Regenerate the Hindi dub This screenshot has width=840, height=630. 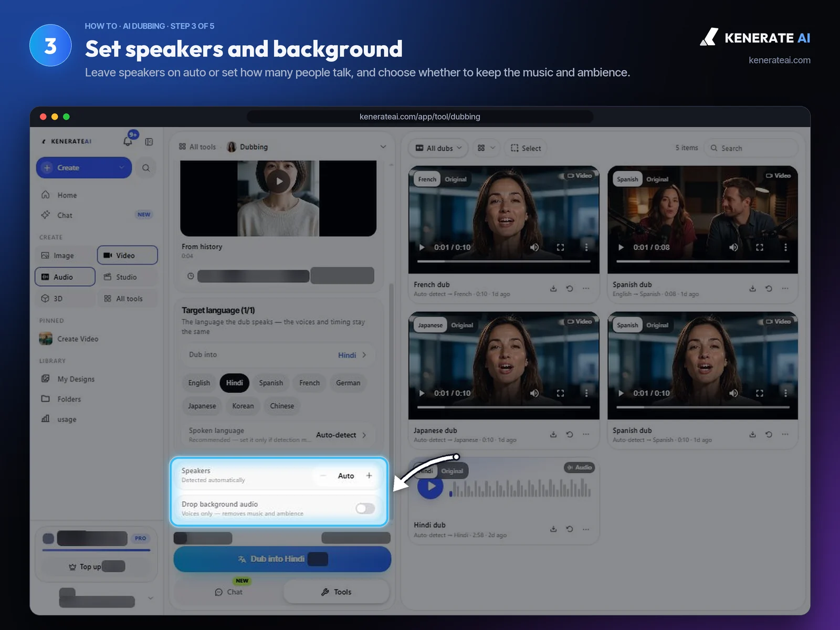(x=570, y=529)
